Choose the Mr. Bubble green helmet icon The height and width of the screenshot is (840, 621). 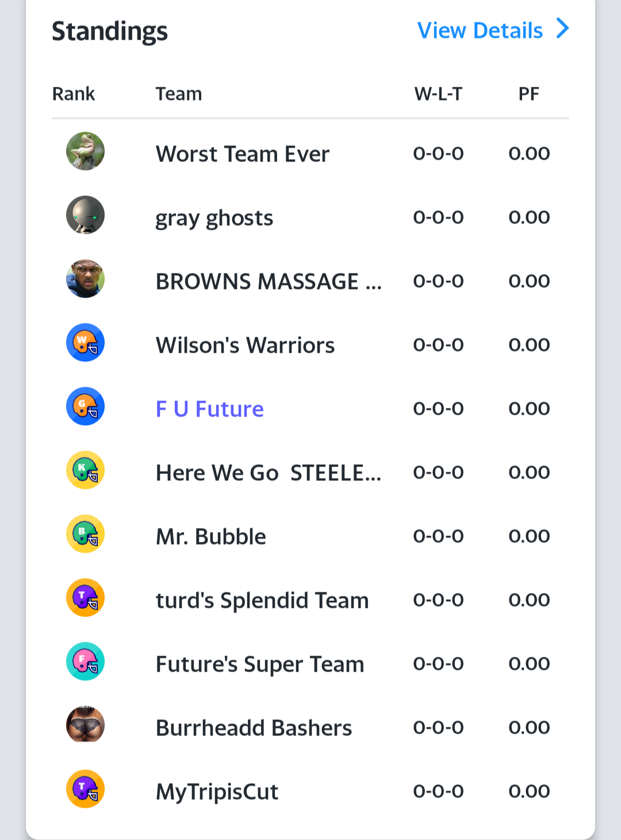[x=85, y=534]
